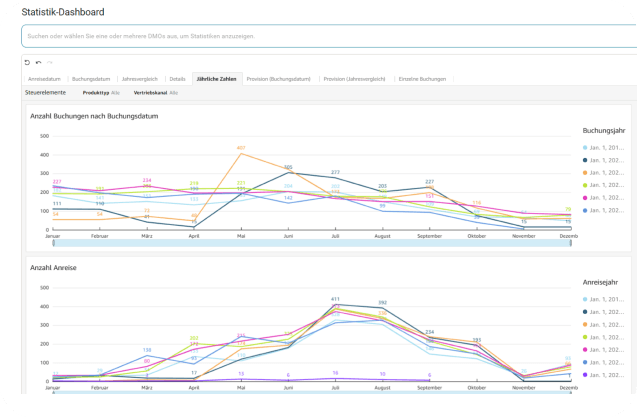Open the Produkttyp filter dropdown
The width and height of the screenshot is (637, 417).
tap(103, 92)
